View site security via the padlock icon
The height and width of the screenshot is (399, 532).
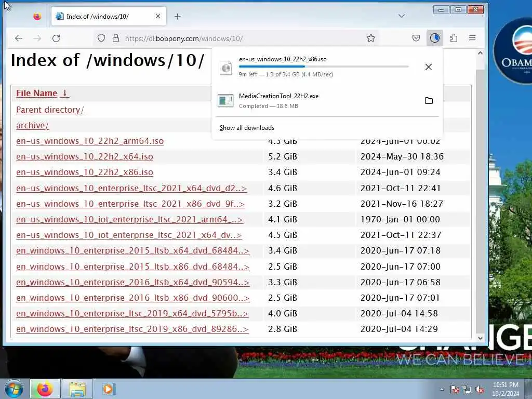(x=116, y=38)
